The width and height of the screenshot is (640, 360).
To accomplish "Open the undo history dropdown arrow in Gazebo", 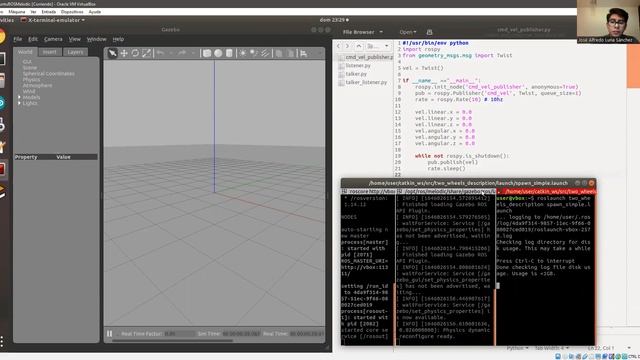I will pyautogui.click(x=171, y=53).
